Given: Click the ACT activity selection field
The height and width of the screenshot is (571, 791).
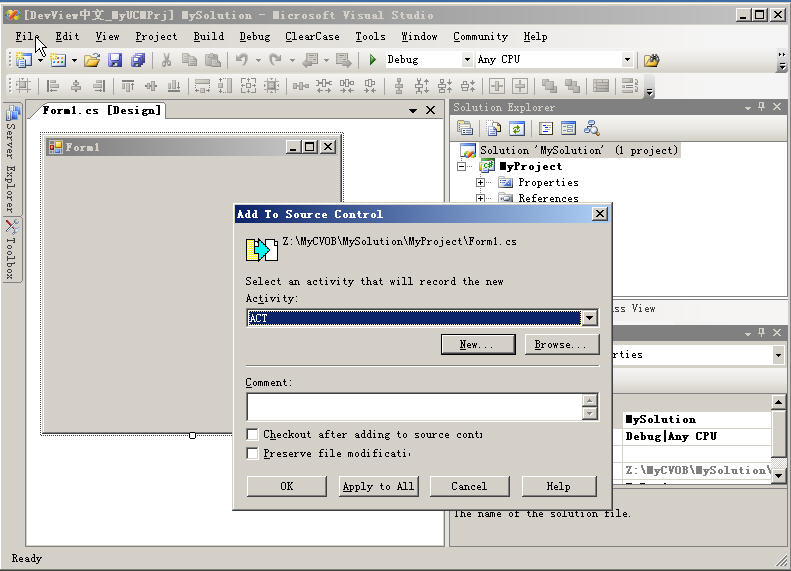Looking at the screenshot, I should 414,318.
